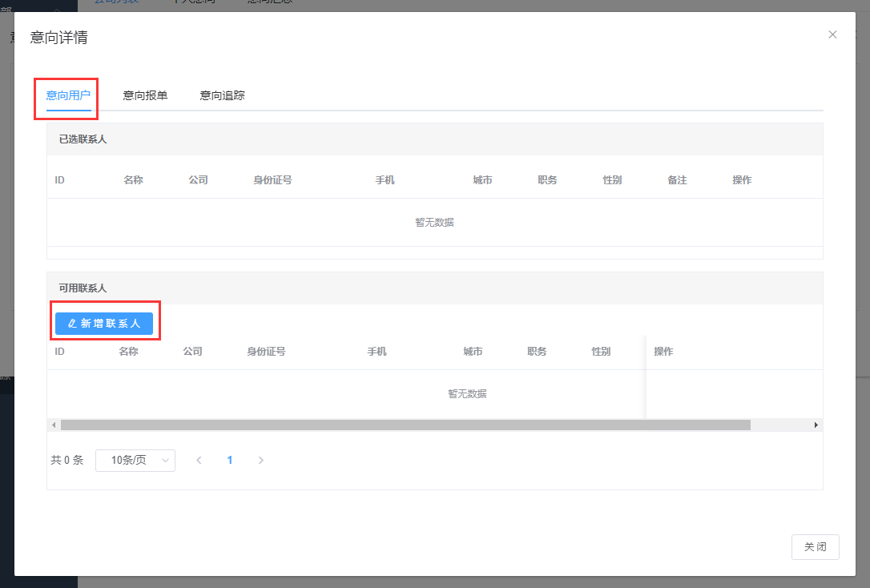Open the 意向报单 tab
The width and height of the screenshot is (870, 588).
145,95
